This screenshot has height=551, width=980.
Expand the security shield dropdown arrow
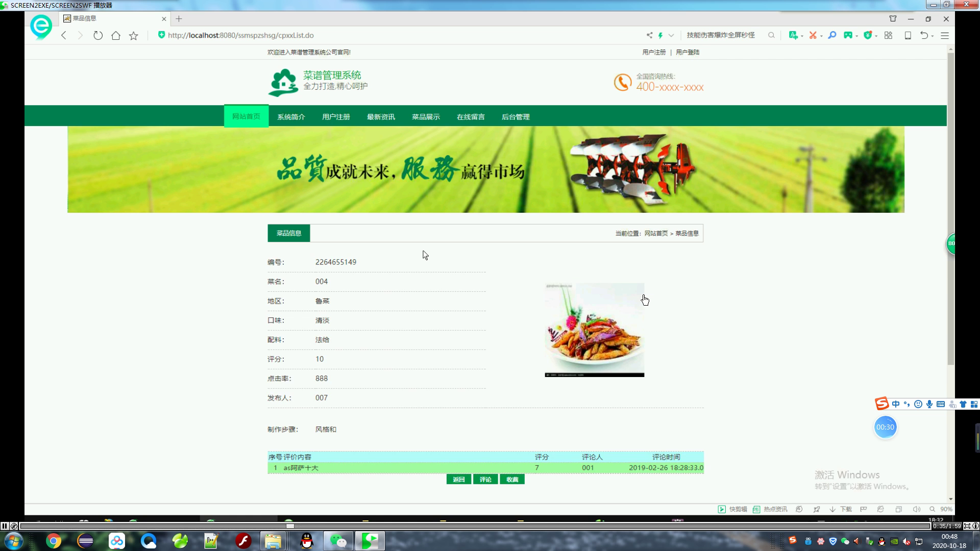876,36
